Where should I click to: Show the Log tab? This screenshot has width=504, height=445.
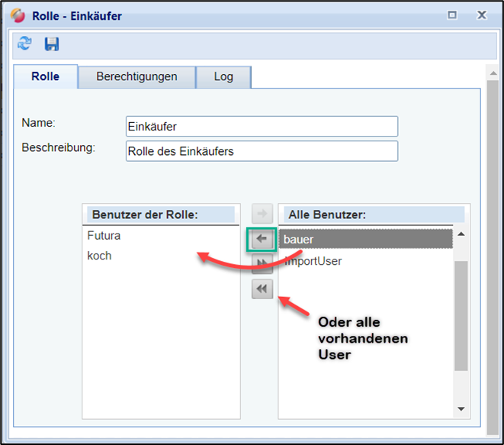[223, 77]
